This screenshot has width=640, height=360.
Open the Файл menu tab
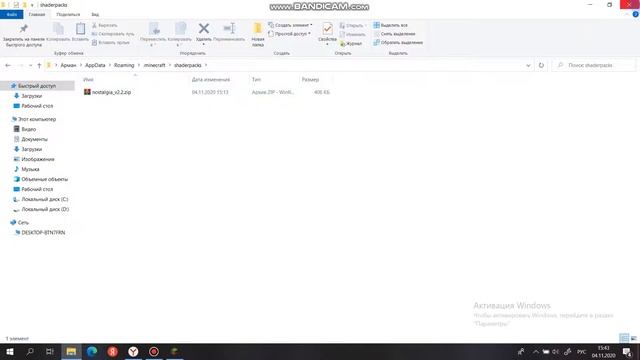coord(12,14)
